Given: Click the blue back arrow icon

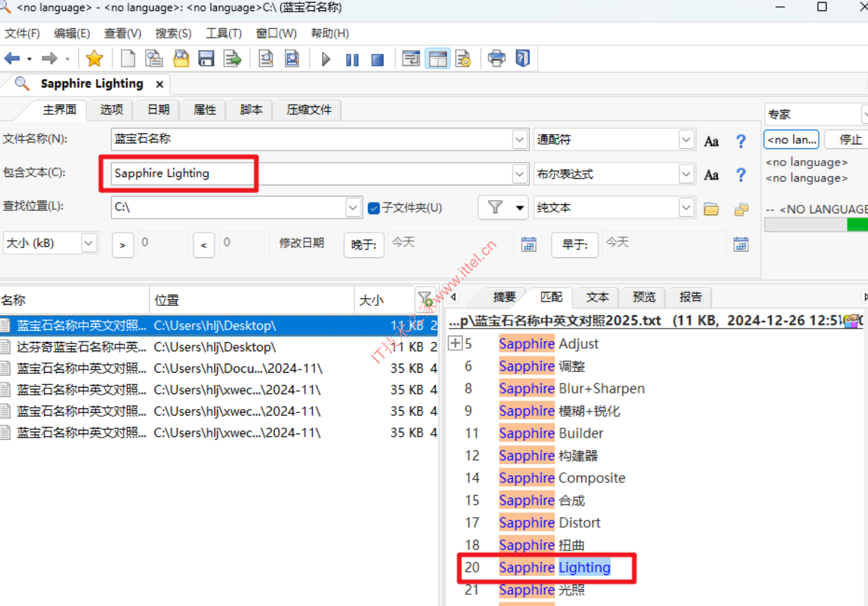Looking at the screenshot, I should 12,59.
